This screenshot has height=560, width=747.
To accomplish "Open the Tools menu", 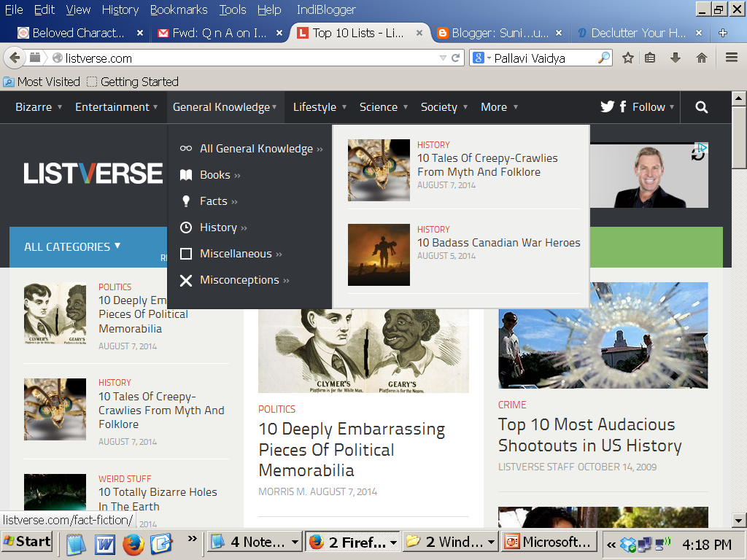I will point(233,9).
